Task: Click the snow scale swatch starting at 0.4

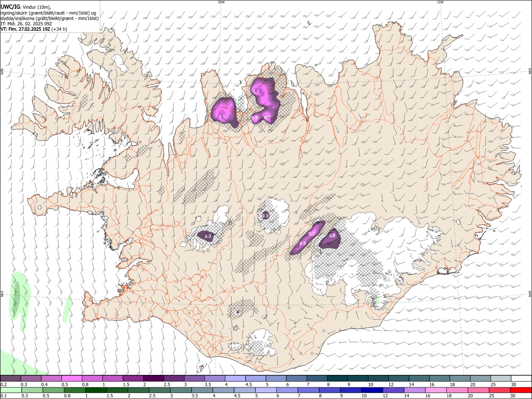Action: (51, 379)
